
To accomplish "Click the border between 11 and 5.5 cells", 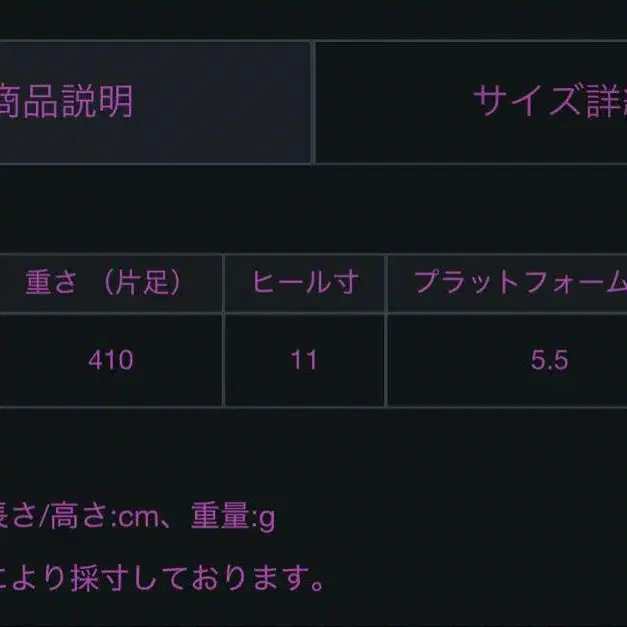I will point(386,360).
